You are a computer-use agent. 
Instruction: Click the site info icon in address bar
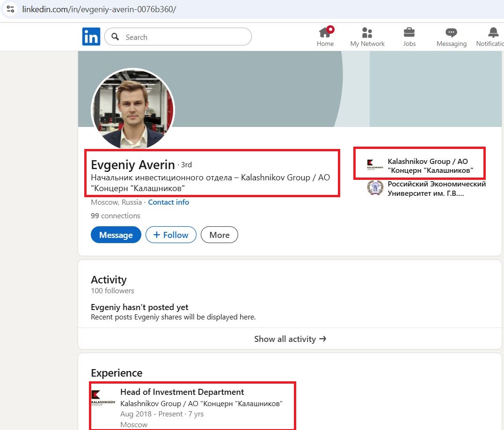10,9
